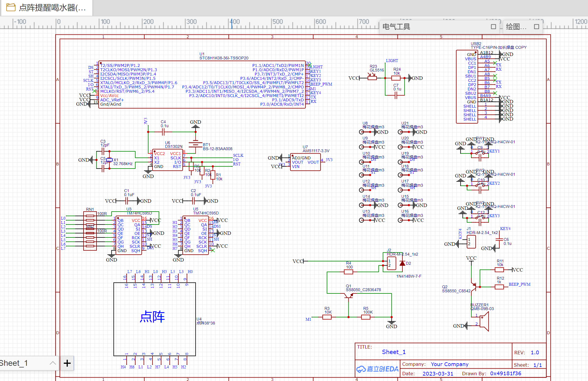Select the R11 10k resistor
588x381 pixels.
[x=499, y=270]
